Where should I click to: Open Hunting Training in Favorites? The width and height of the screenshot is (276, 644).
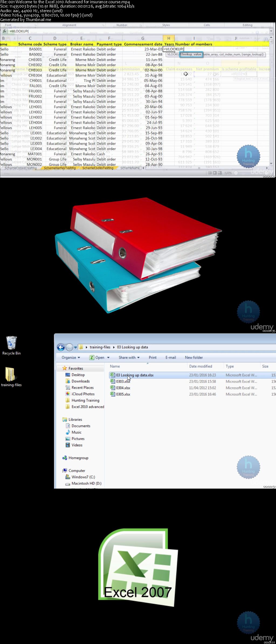[85, 400]
